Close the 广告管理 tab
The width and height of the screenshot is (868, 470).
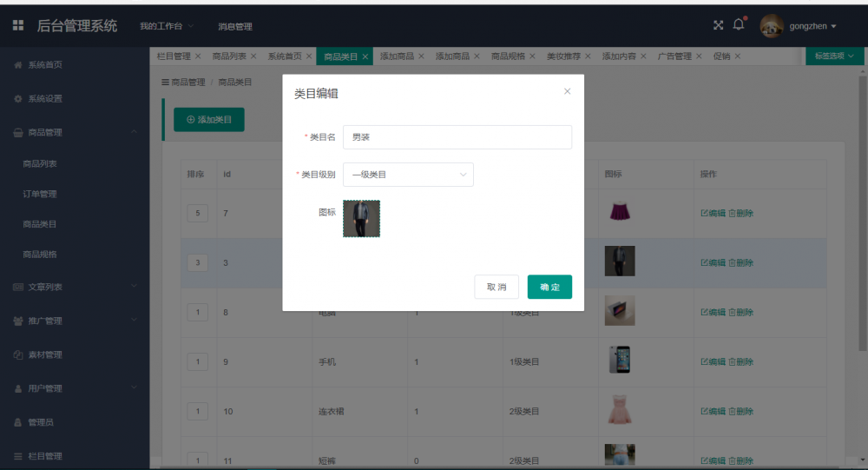(x=699, y=56)
